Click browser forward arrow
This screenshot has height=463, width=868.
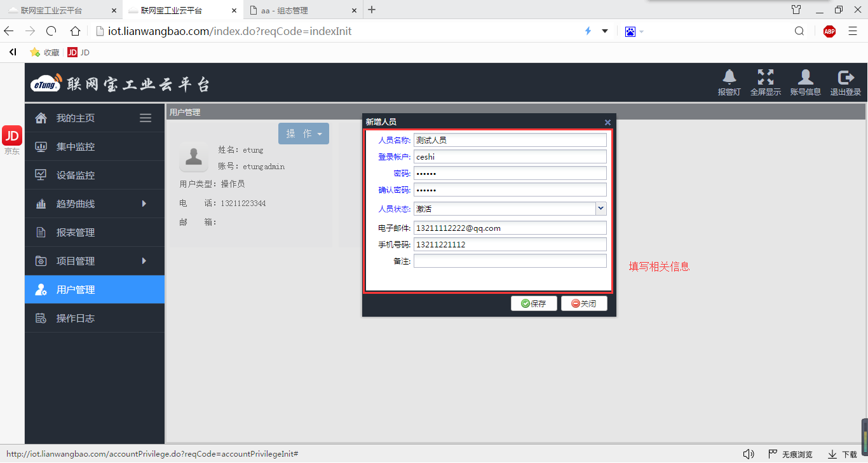(30, 31)
